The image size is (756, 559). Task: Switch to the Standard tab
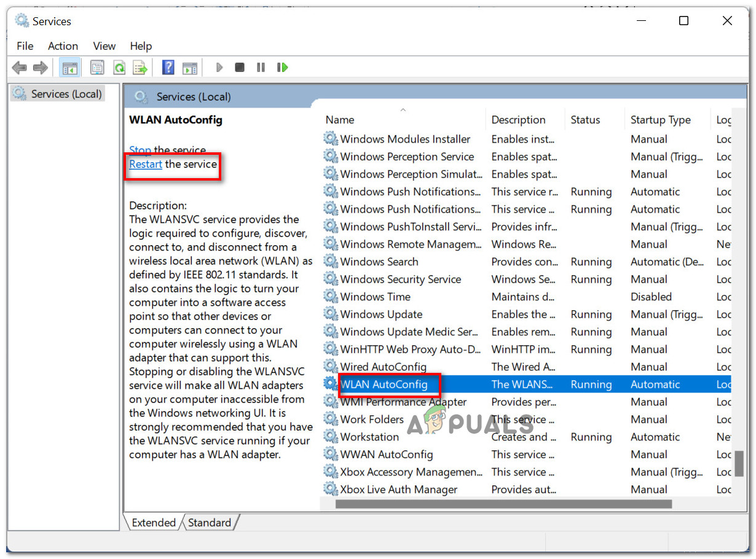pyautogui.click(x=210, y=523)
